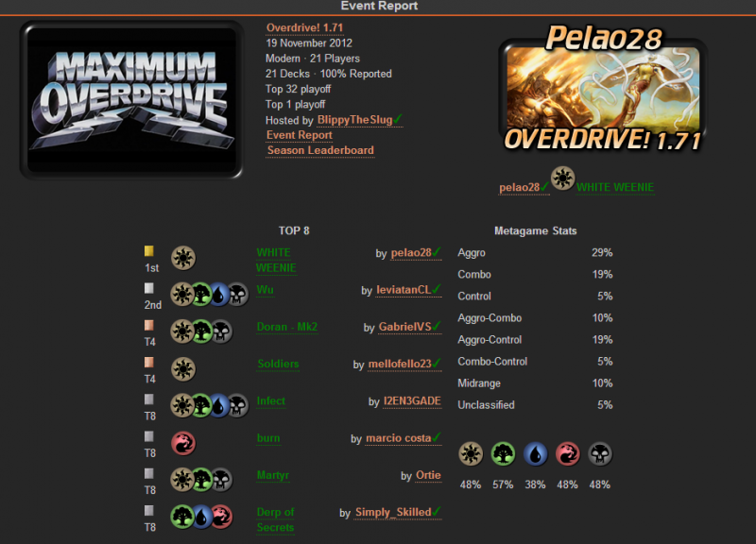Open the Season Leaderboard link
The height and width of the screenshot is (544, 756).
point(320,150)
